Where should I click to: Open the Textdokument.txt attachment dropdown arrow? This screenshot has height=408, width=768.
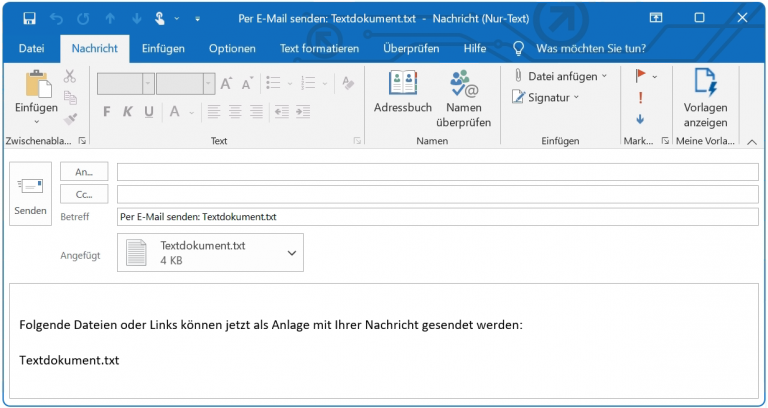coord(292,253)
